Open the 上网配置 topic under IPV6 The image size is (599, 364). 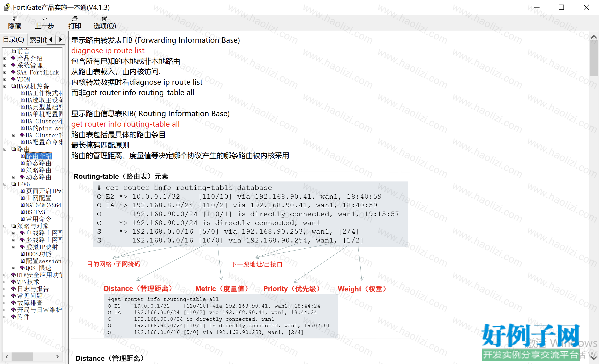tap(39, 198)
